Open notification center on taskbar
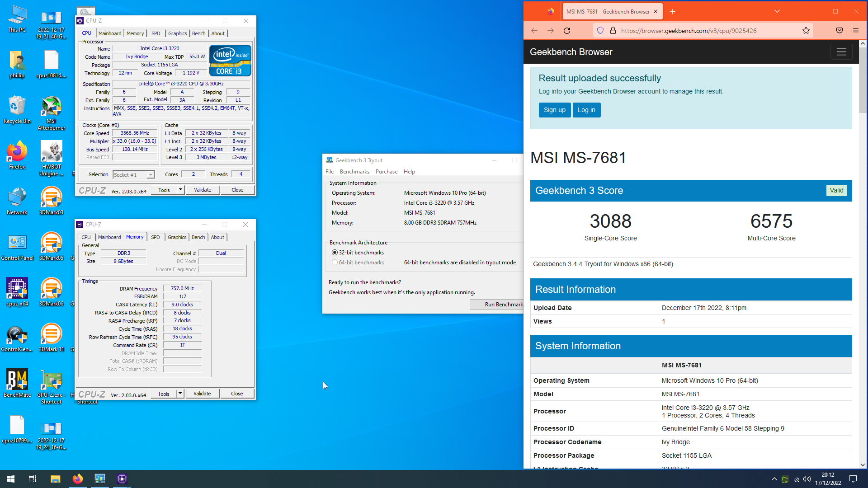Screen dimensions: 868x488 [853, 479]
